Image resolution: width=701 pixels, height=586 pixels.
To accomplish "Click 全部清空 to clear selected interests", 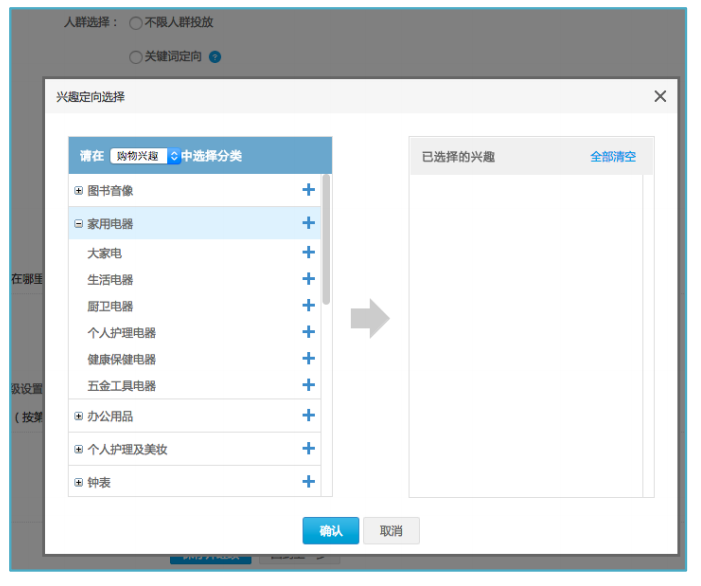I will tap(612, 157).
